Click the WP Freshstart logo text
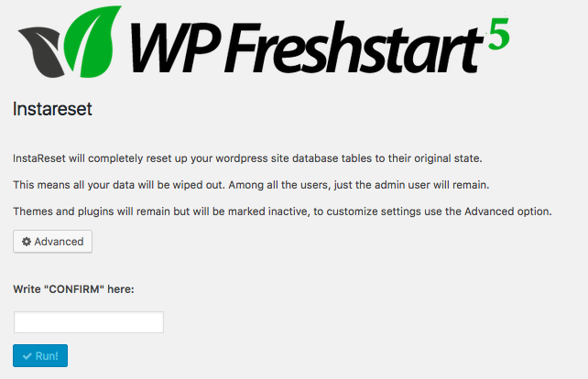Viewport: 588px width, 379px height. (308, 47)
